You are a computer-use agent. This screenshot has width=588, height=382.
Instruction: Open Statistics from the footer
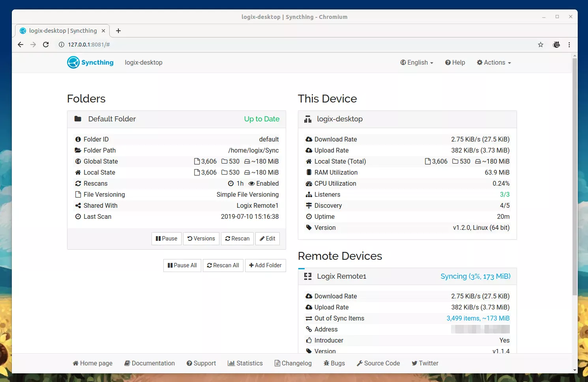[245, 363]
